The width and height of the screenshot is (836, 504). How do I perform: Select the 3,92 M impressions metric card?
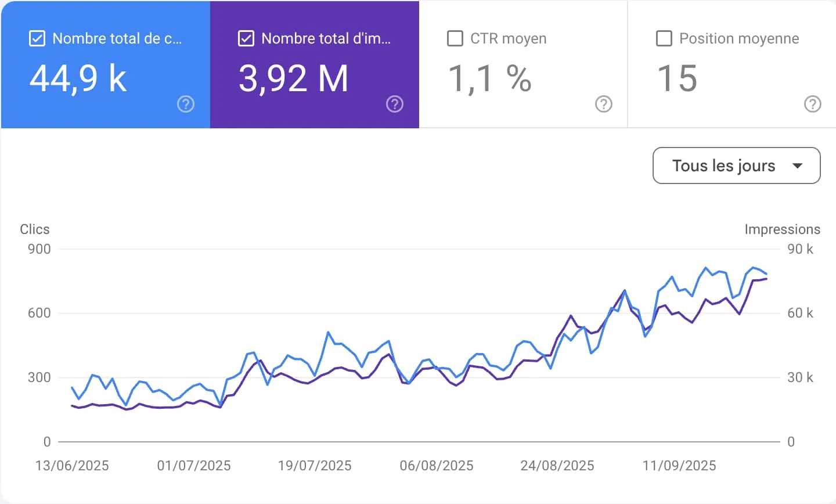(x=315, y=64)
